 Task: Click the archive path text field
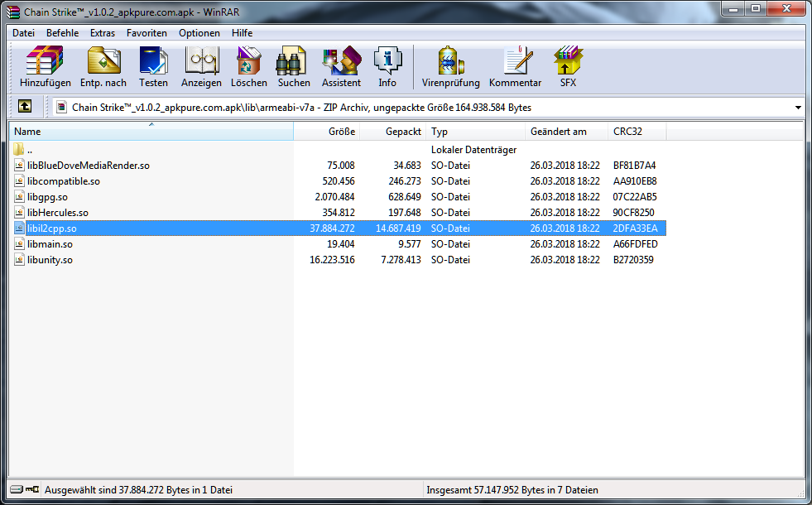[424, 108]
